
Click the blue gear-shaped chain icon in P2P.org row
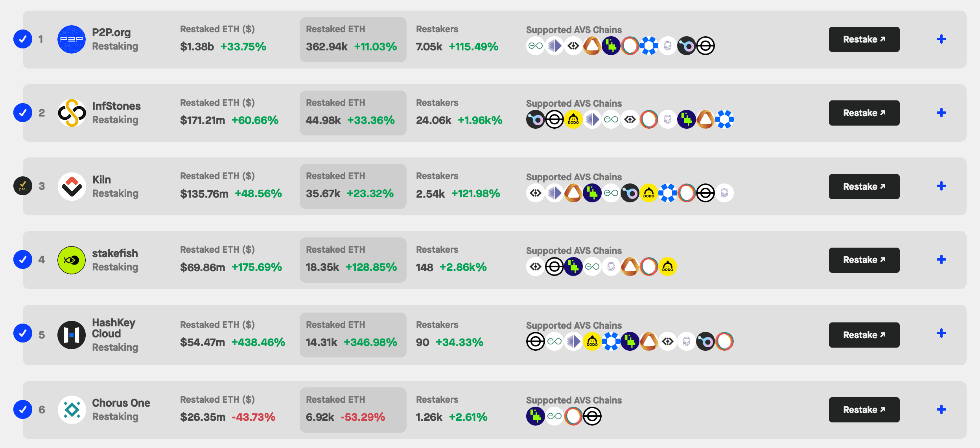point(648,46)
